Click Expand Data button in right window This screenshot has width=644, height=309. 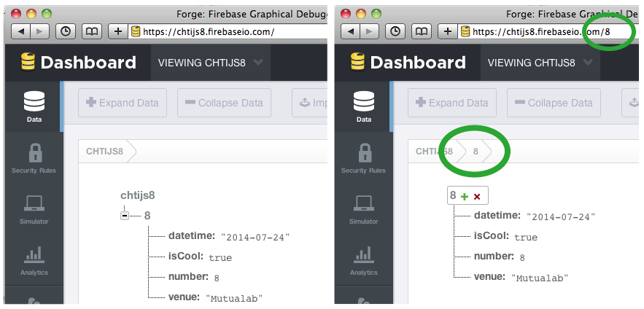452,103
